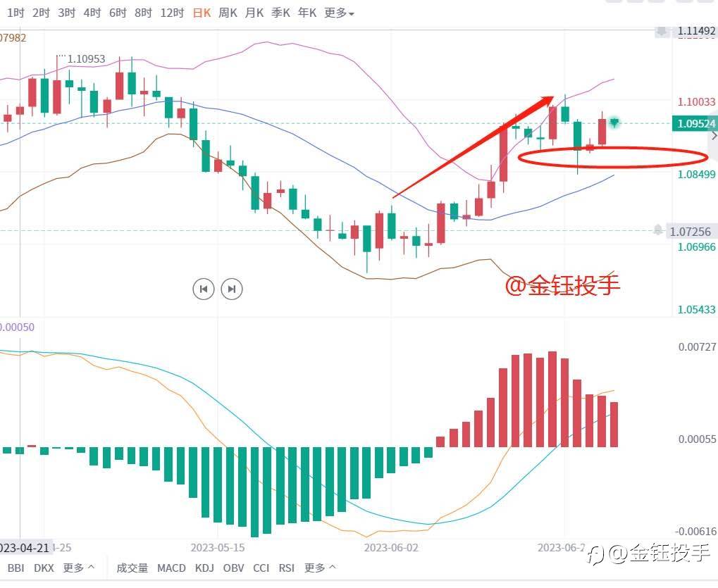Click the green current-price marker on the chart
Viewport: 718px width, 588px height.
click(615, 123)
